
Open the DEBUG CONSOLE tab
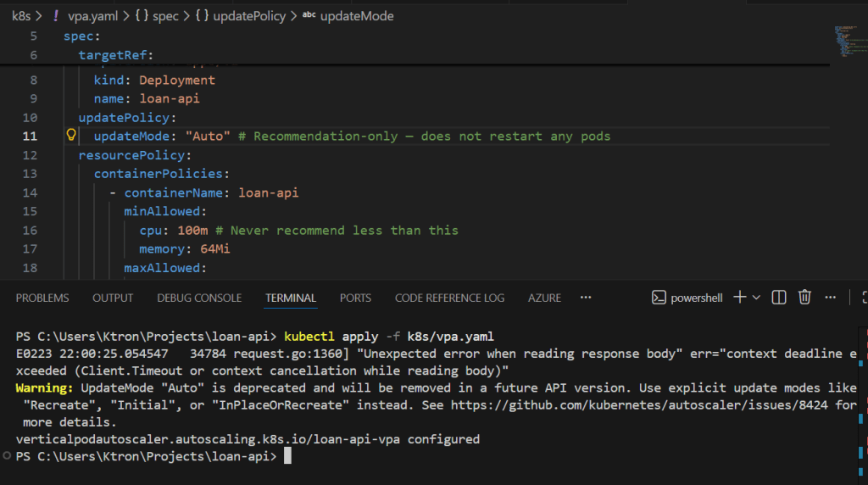[199, 298]
